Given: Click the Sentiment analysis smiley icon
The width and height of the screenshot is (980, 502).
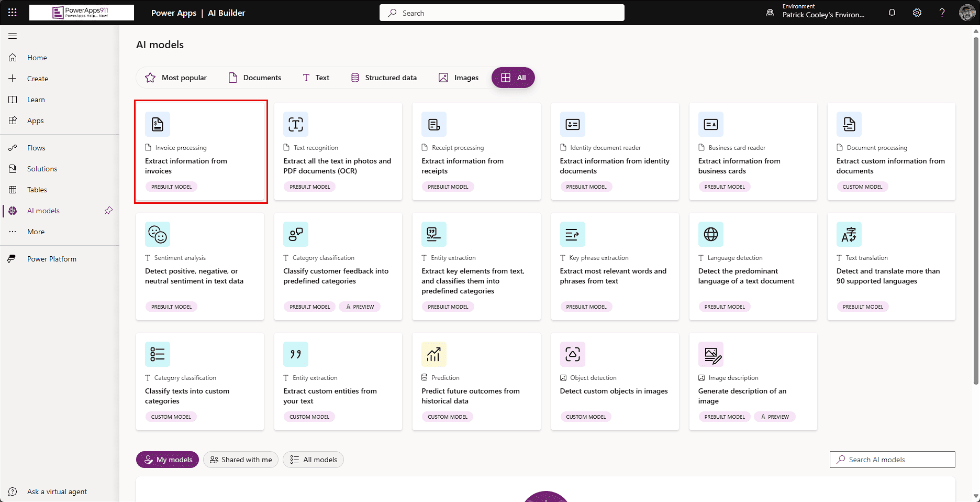Looking at the screenshot, I should coord(158,234).
